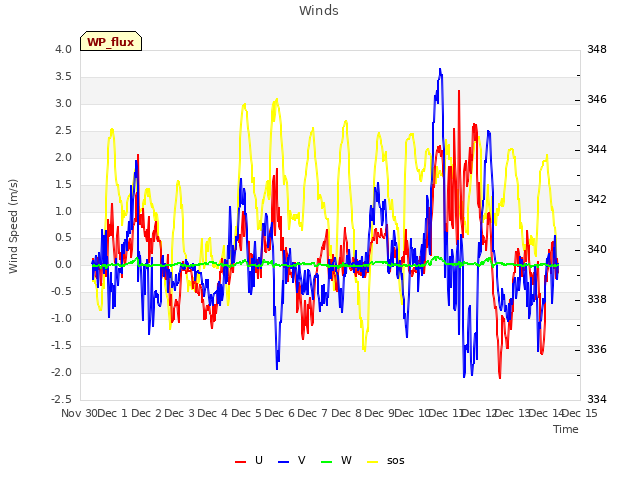Click the 344 right axis value
Viewport: 640px width, 480px height.
coord(597,149)
